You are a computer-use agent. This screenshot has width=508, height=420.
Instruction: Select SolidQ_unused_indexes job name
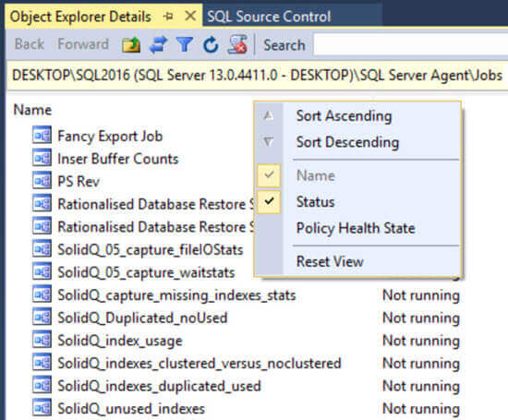coord(131,408)
